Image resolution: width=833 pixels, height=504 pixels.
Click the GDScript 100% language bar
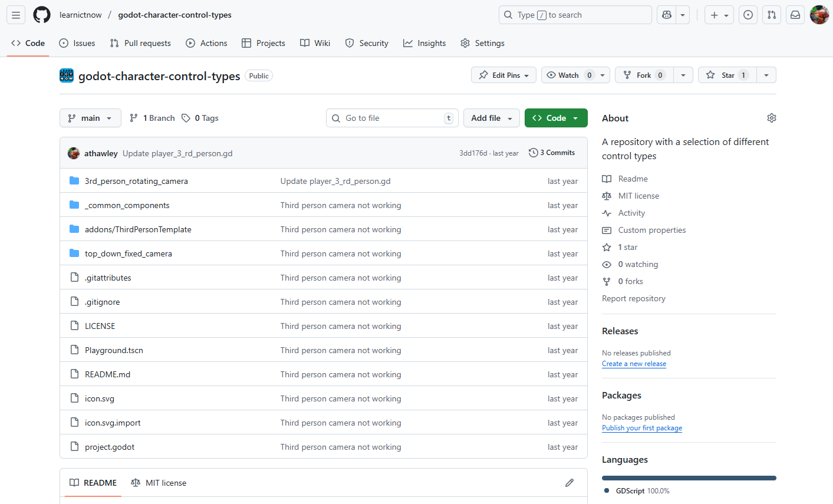click(x=689, y=477)
